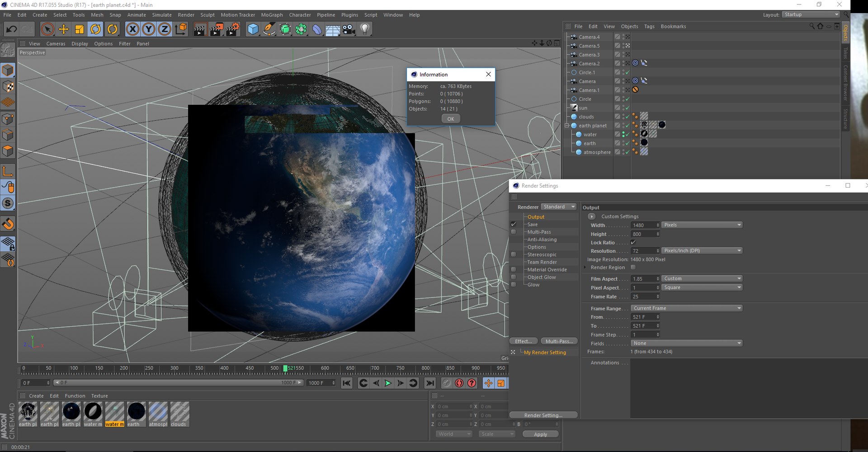Open the Width units Pixels dropdown

[x=702, y=225]
